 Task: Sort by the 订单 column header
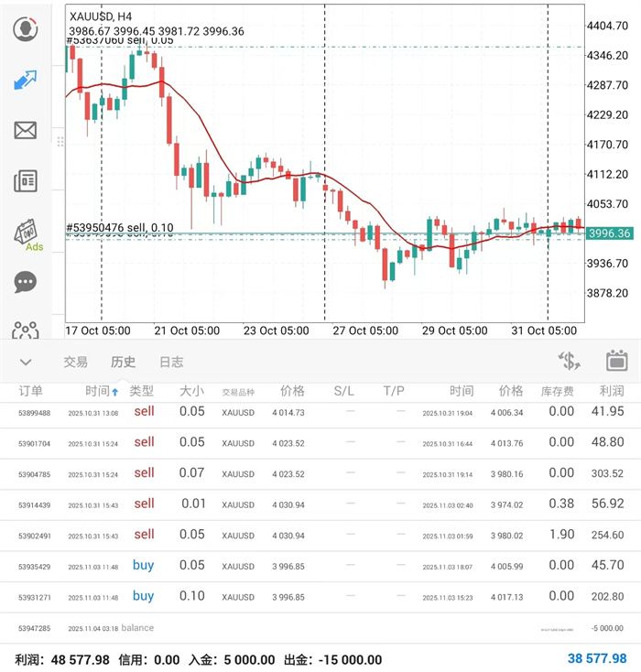[x=30, y=391]
